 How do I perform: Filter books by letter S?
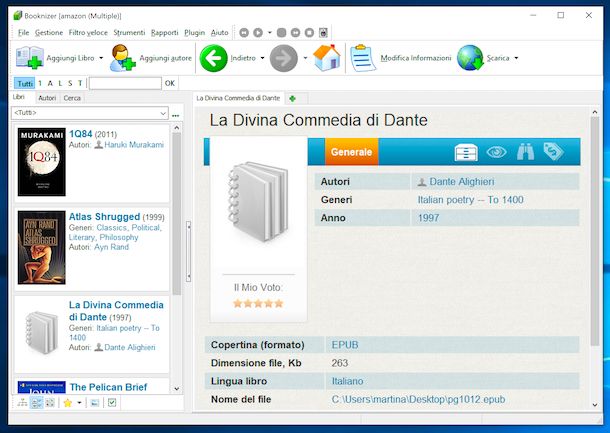pos(70,83)
